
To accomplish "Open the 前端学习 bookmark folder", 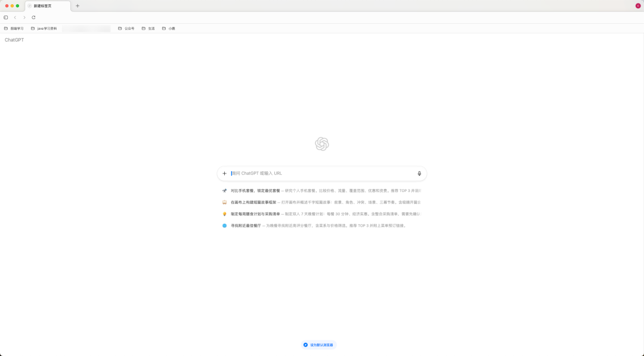I will coord(14,29).
